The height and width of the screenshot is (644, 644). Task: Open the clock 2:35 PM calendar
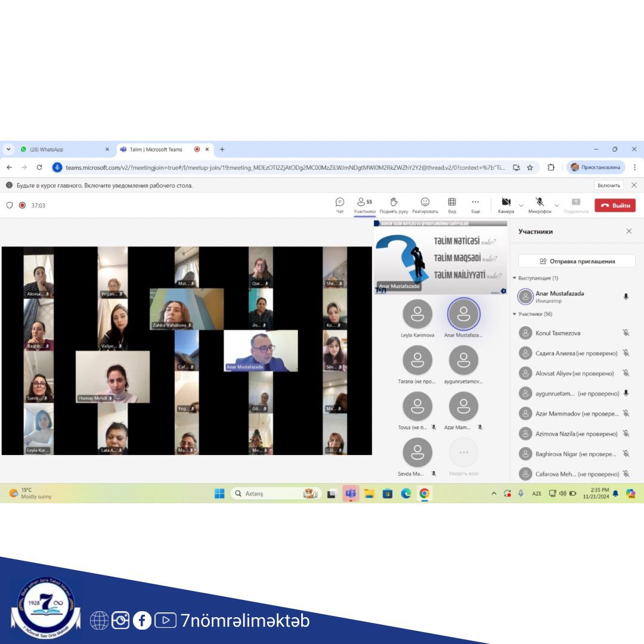[x=596, y=493]
